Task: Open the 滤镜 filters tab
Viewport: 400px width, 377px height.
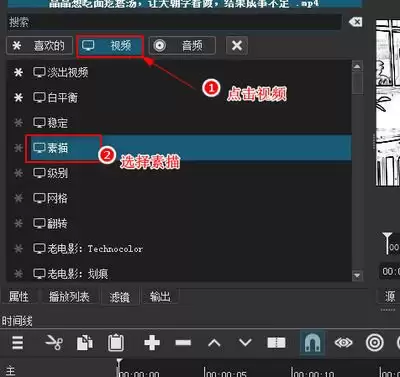Action: tap(120, 297)
